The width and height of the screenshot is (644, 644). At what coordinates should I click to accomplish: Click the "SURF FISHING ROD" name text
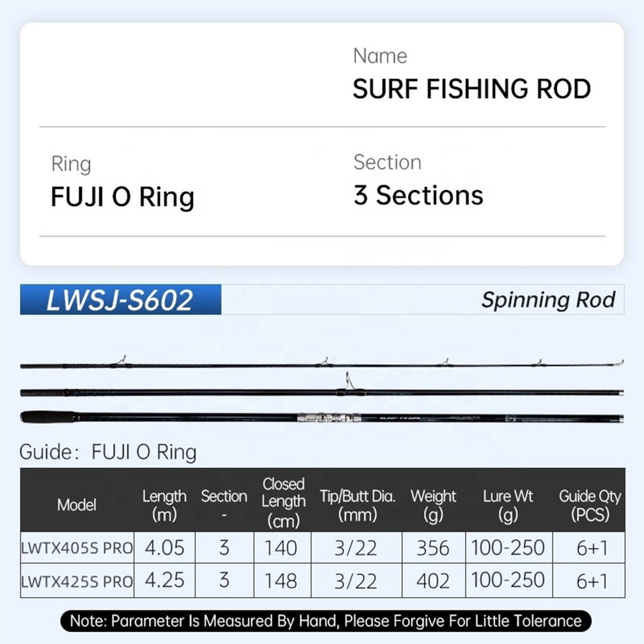472,89
